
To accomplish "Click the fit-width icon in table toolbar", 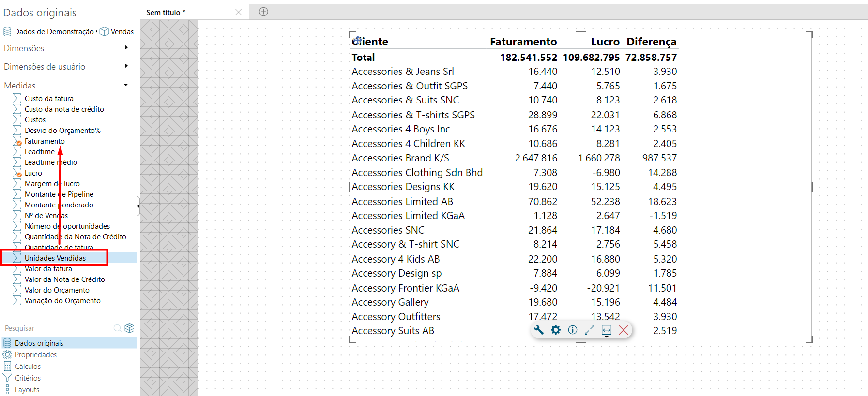I will (607, 330).
